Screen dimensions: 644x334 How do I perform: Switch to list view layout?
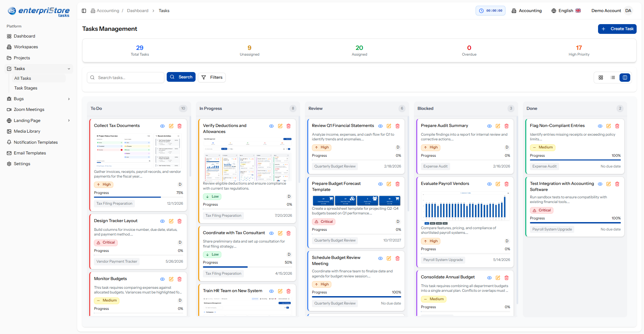613,77
